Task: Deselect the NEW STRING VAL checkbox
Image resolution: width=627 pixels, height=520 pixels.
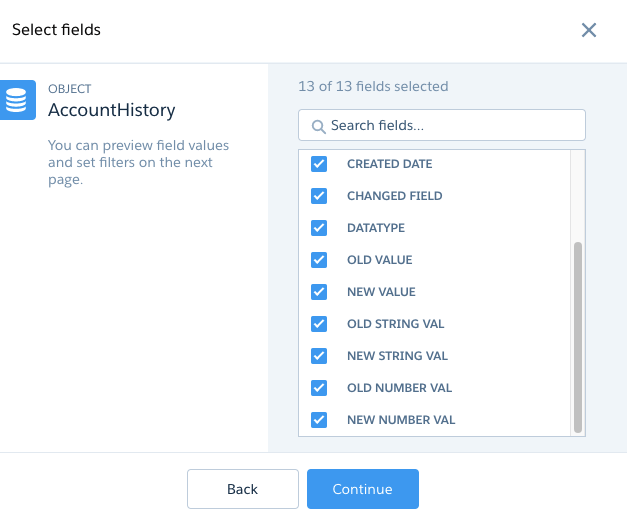Action: pyautogui.click(x=319, y=356)
